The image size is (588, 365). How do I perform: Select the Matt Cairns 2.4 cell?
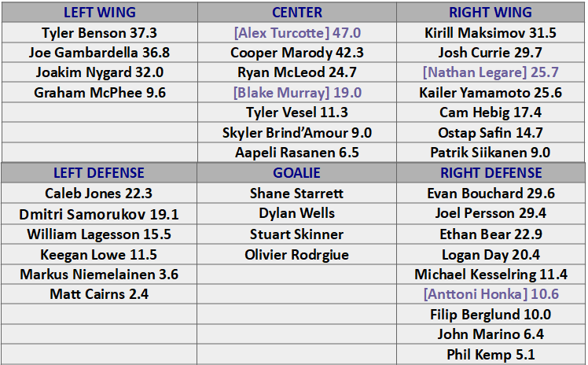(99, 293)
